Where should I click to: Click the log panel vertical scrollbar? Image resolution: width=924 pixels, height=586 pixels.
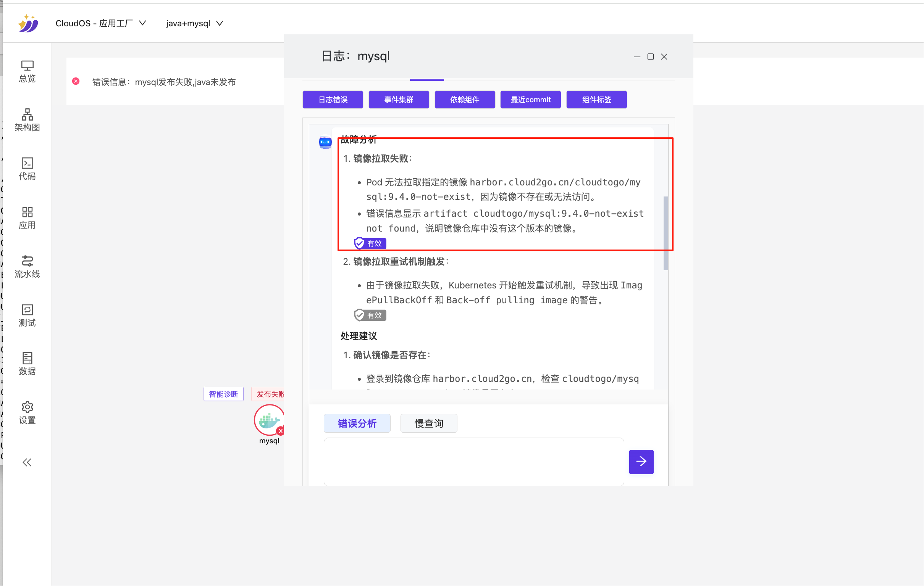pos(666,233)
